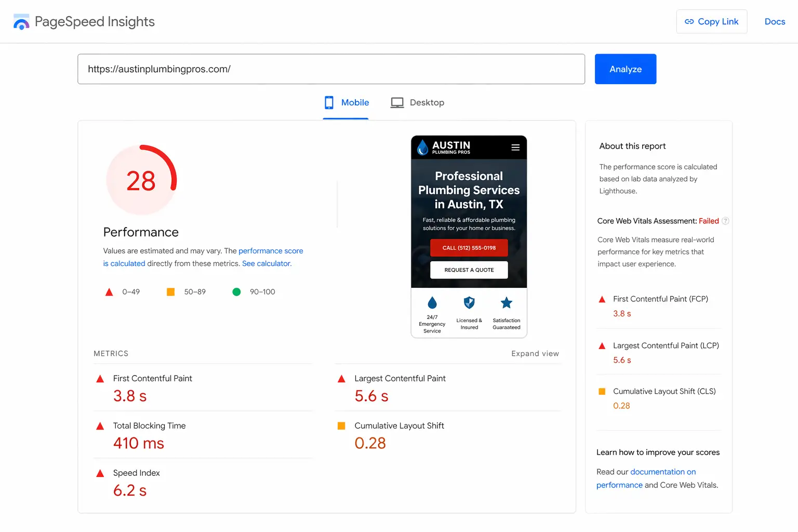Click the shield Licensed & Insured icon

(469, 303)
